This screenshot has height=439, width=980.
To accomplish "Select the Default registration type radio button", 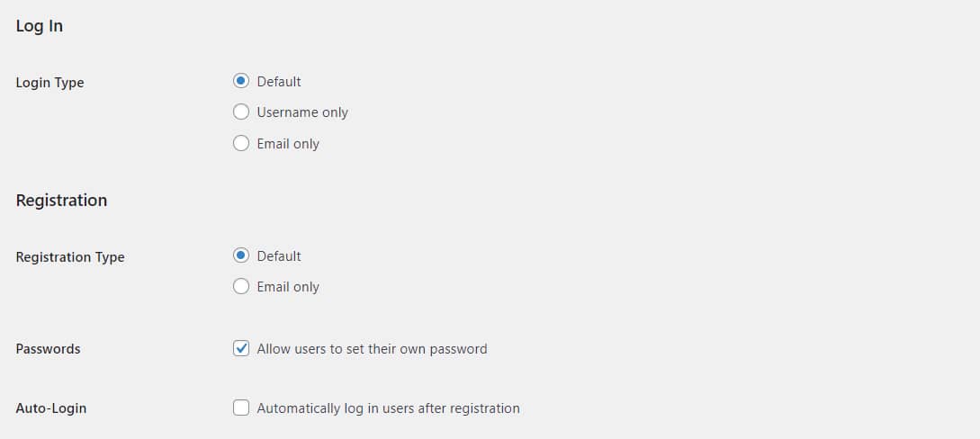I will point(240,255).
